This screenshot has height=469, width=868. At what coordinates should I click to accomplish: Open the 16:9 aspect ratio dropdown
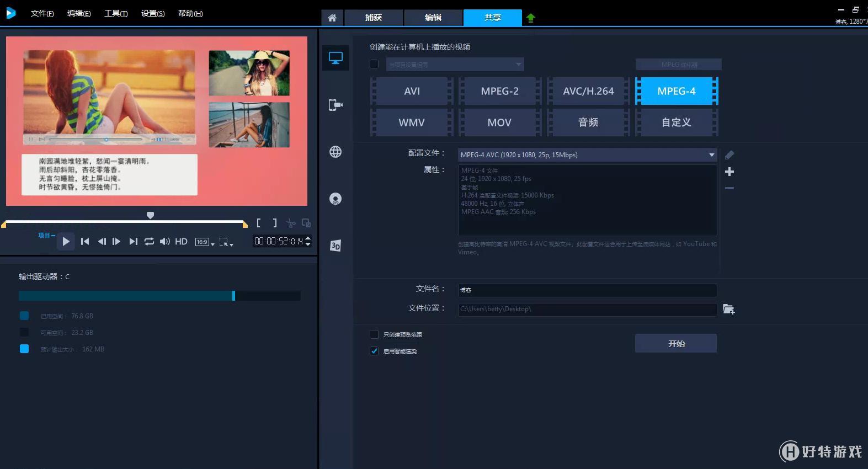click(205, 242)
